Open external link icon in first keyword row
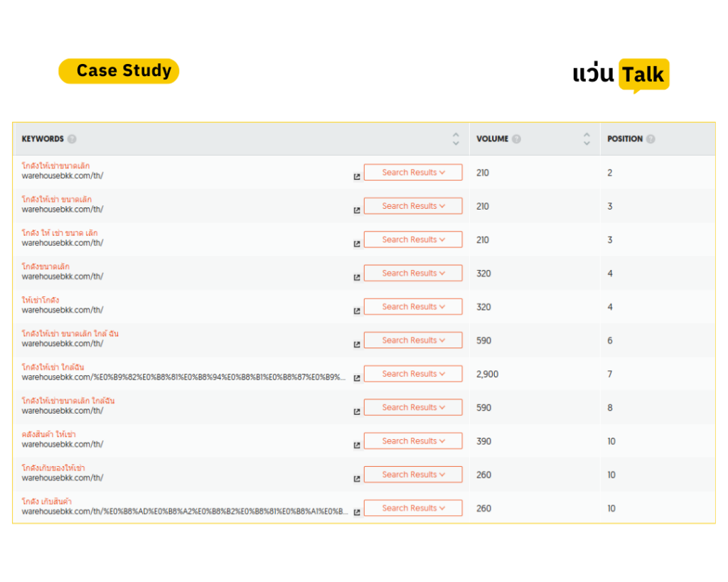The image size is (728, 582). 357,176
